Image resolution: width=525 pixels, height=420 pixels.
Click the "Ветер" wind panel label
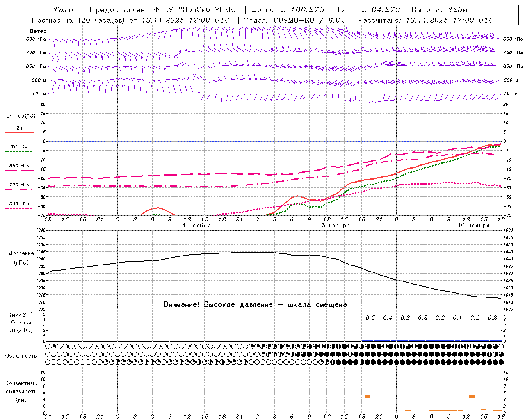click(38, 31)
